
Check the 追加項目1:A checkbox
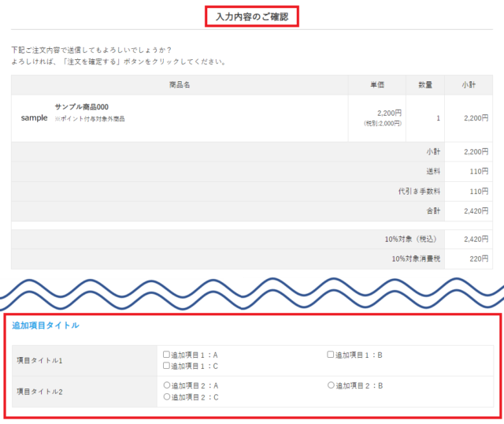click(x=167, y=355)
